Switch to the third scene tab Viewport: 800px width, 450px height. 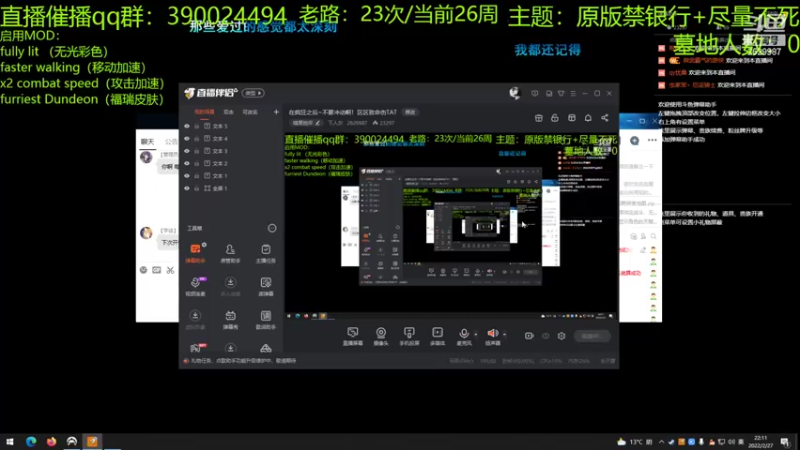[x=250, y=112]
